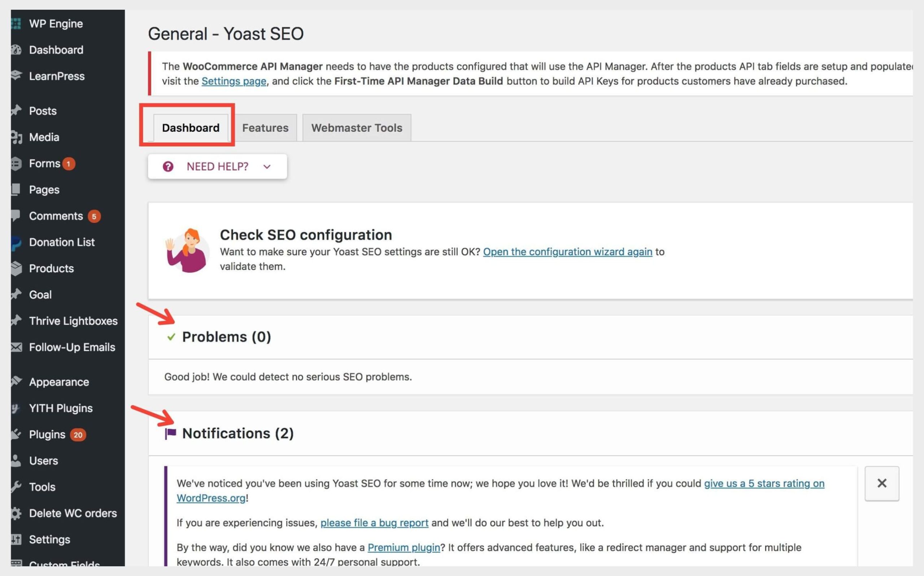Click the Products box icon
Screen dimensions: 924x576
click(16, 268)
